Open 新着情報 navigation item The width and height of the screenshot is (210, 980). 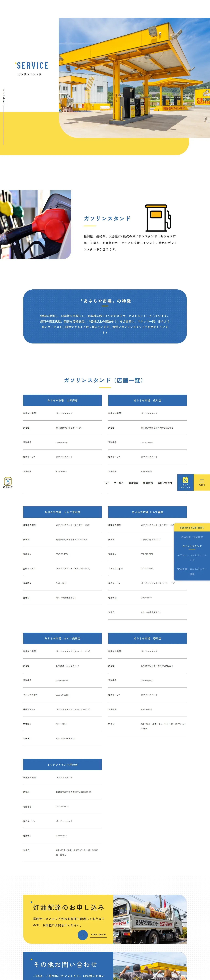coord(148,483)
